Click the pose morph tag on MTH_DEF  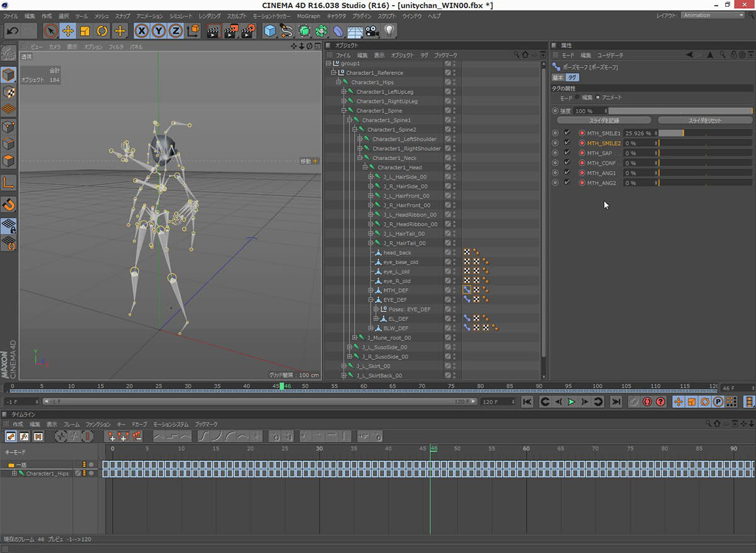coord(467,290)
